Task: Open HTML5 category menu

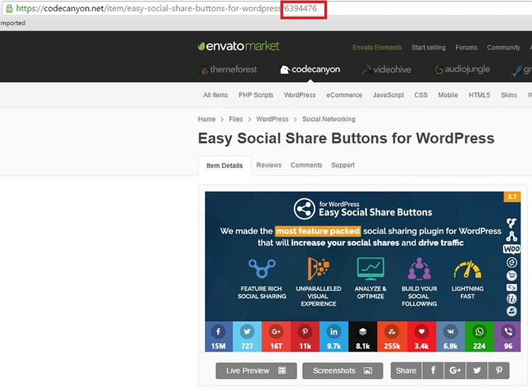Action: 479,95
